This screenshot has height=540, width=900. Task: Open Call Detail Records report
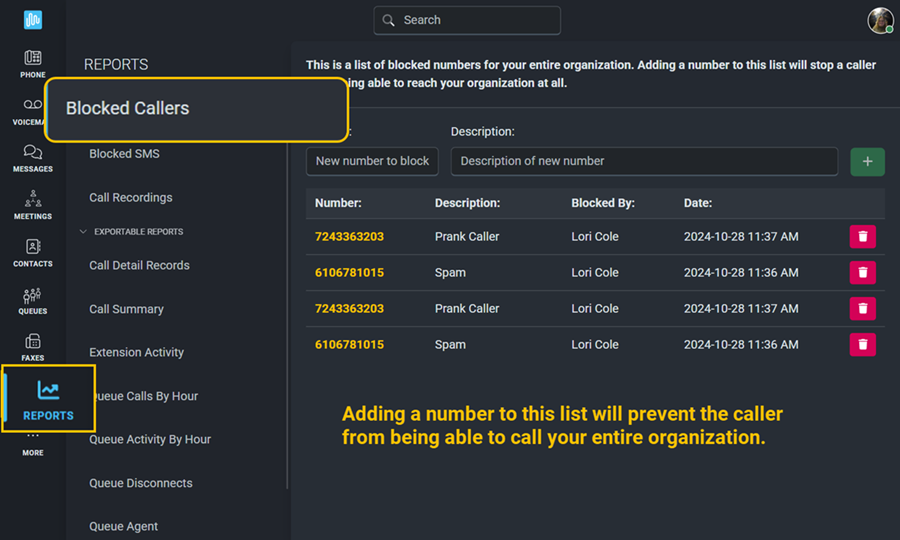pos(139,266)
